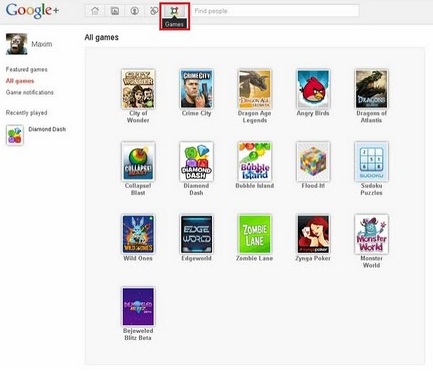Launch Bejeweled Blitz Beta game icon
Image resolution: width=433 pixels, height=371 pixels.
(x=138, y=307)
